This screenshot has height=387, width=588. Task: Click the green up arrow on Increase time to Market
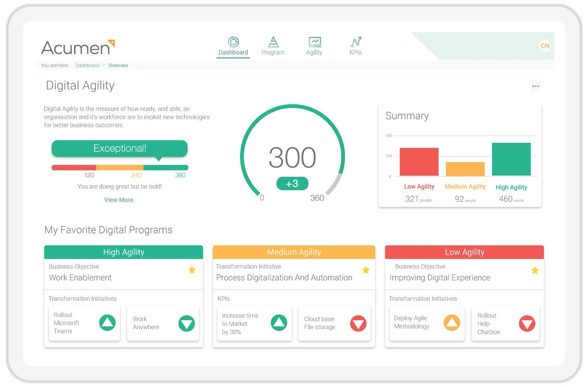tap(279, 323)
